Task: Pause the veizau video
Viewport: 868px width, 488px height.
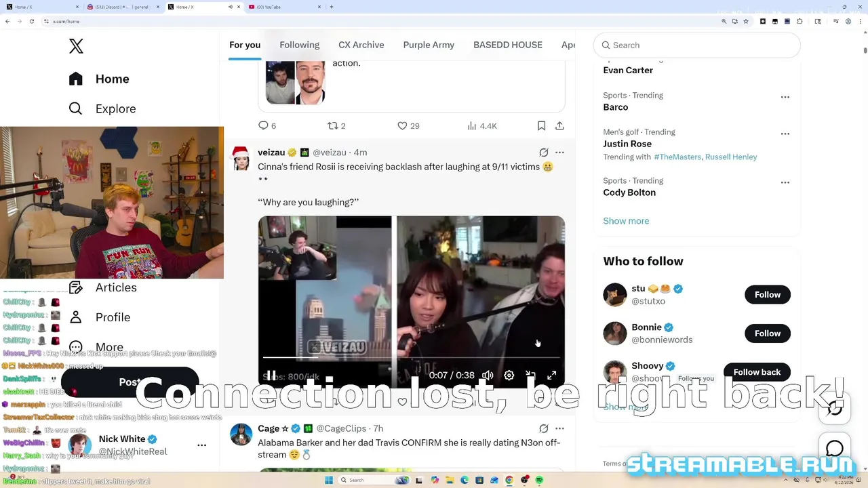Action: coord(271,375)
